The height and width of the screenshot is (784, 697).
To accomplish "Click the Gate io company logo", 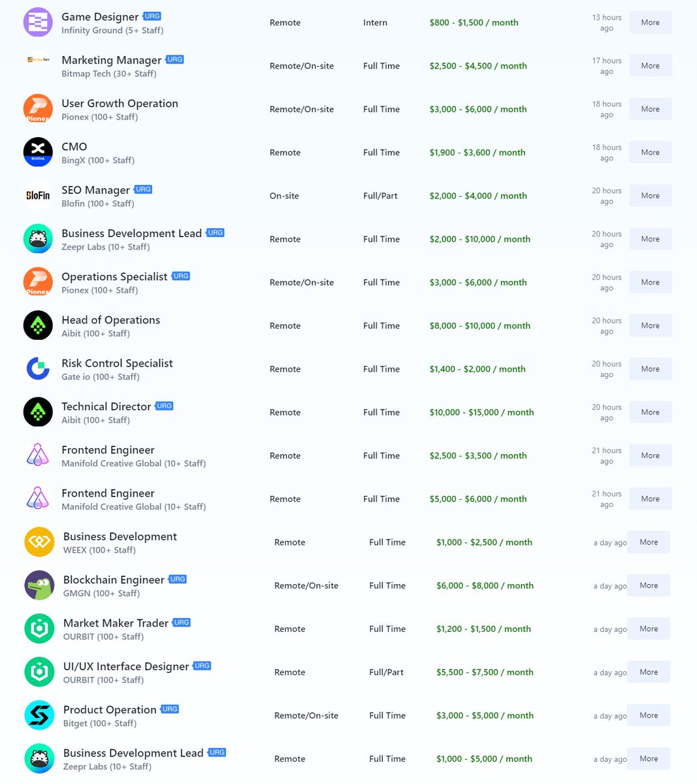I will click(38, 368).
